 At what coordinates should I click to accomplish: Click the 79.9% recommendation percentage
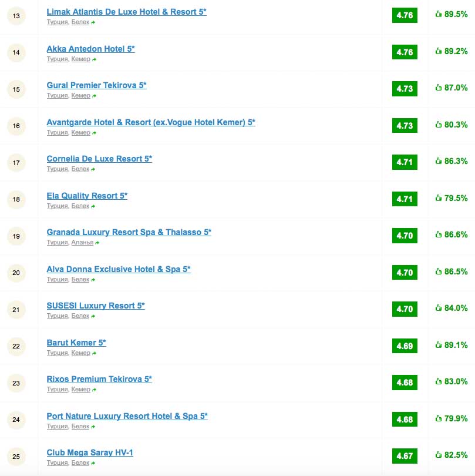pos(456,418)
